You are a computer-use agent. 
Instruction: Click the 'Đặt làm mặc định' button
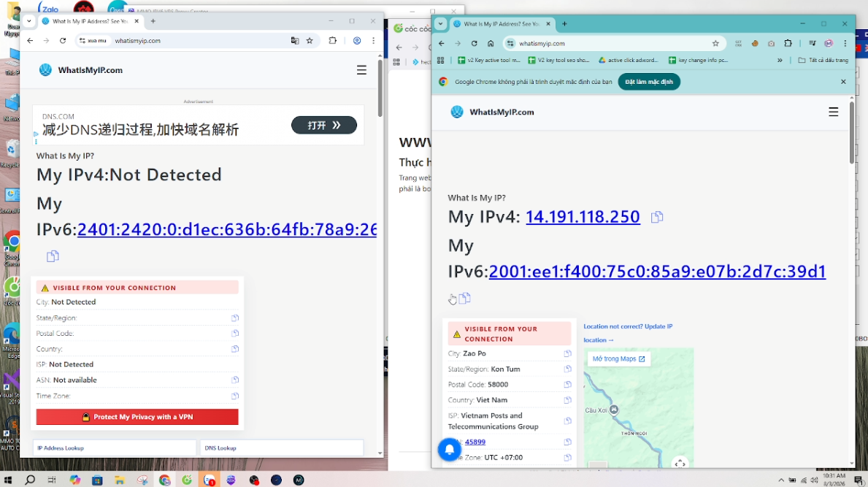[x=648, y=82]
